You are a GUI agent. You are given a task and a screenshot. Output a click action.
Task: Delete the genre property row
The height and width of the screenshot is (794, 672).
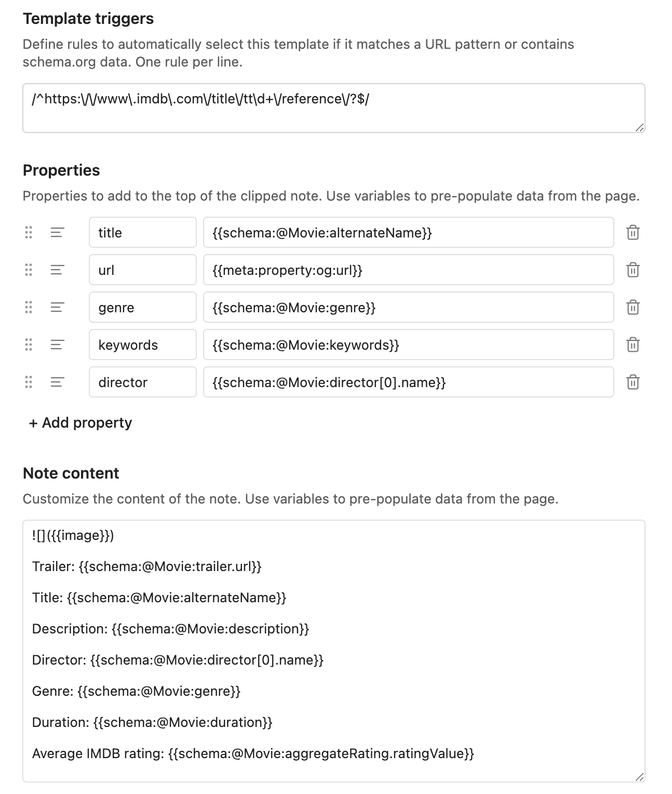point(633,308)
